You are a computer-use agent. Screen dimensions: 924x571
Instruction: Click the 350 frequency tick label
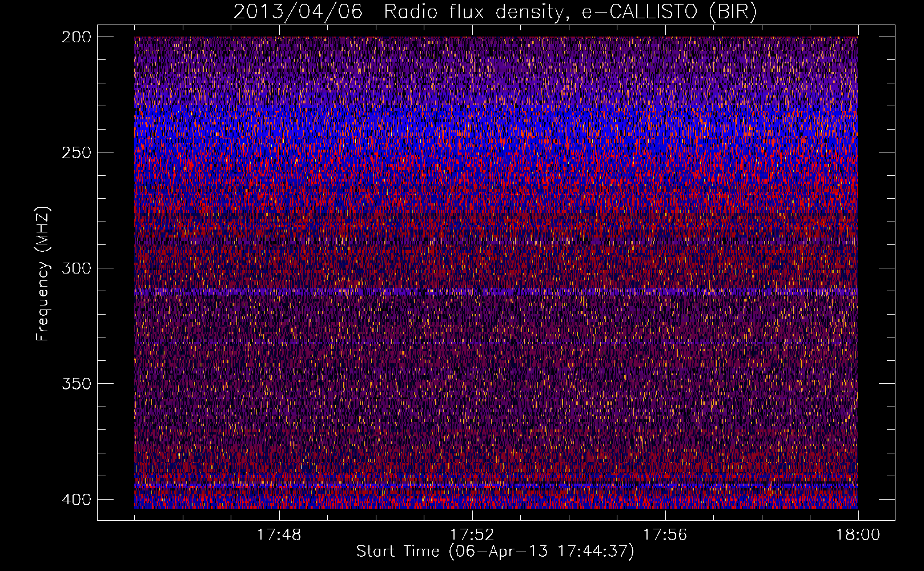(x=76, y=384)
